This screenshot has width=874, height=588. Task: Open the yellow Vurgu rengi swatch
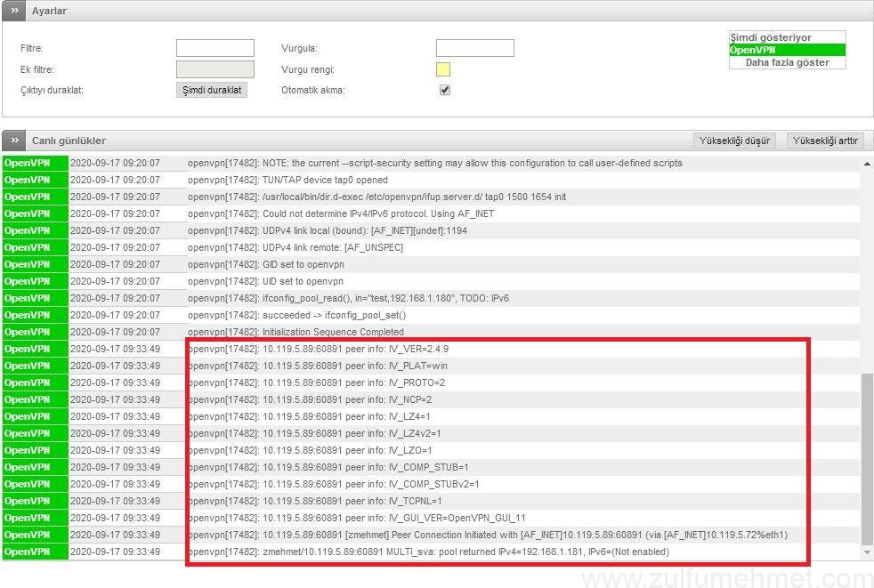point(443,69)
